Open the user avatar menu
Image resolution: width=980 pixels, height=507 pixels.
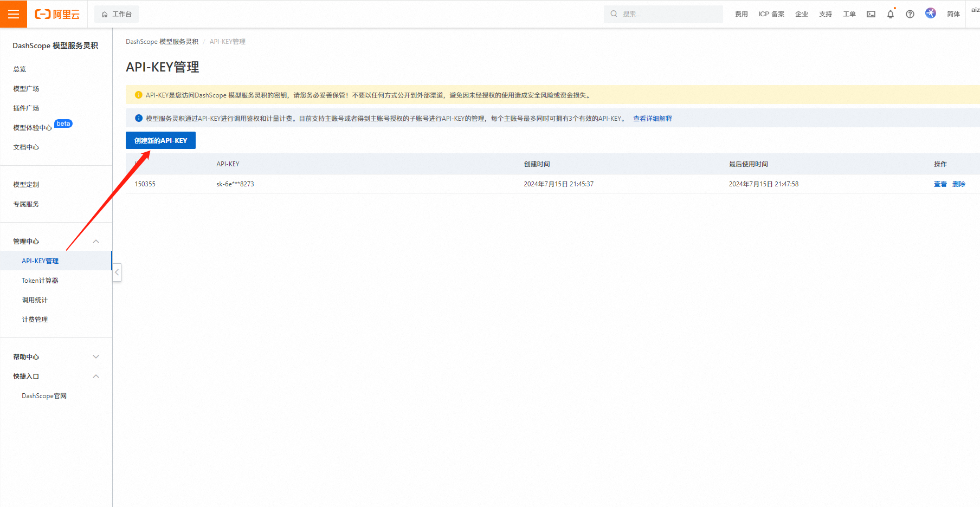pos(931,14)
